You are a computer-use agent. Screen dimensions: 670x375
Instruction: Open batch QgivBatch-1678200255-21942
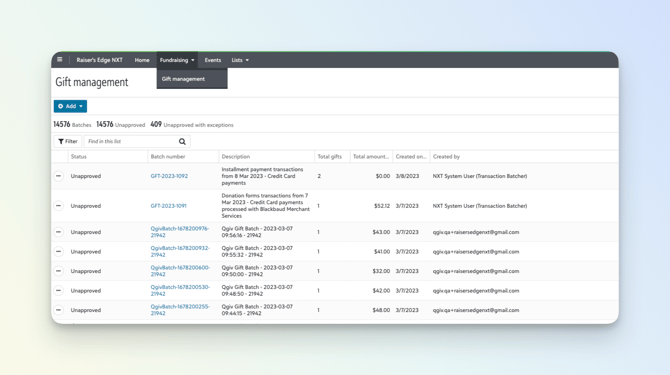click(x=180, y=310)
